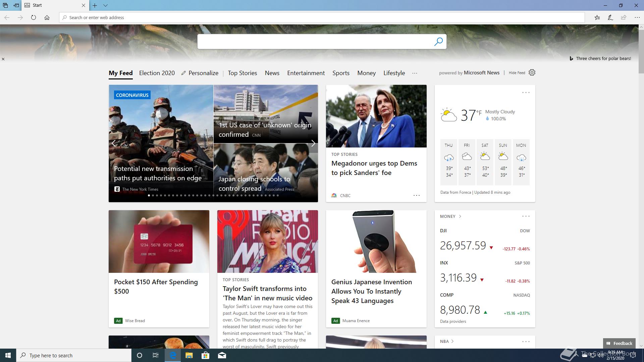Click the address bar field

pos(322,17)
